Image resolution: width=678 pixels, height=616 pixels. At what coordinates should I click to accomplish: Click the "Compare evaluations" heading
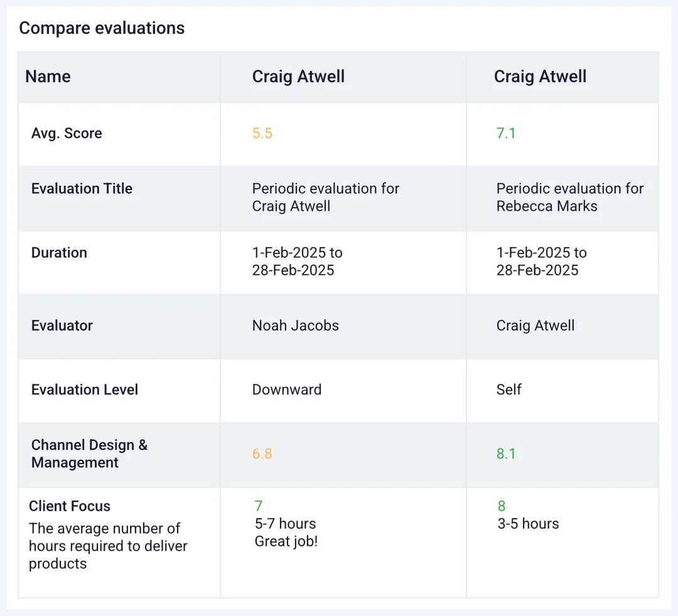102,28
